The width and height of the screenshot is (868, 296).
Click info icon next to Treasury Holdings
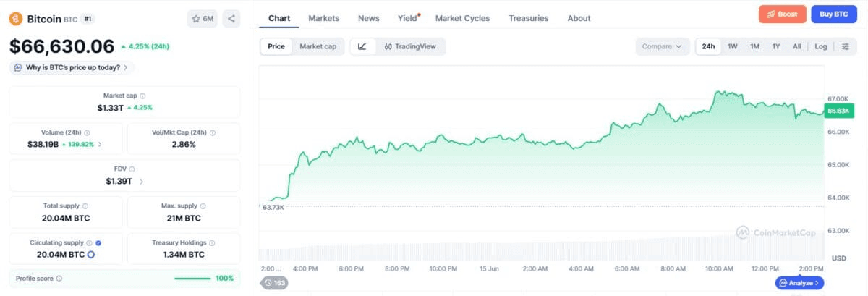coord(212,243)
